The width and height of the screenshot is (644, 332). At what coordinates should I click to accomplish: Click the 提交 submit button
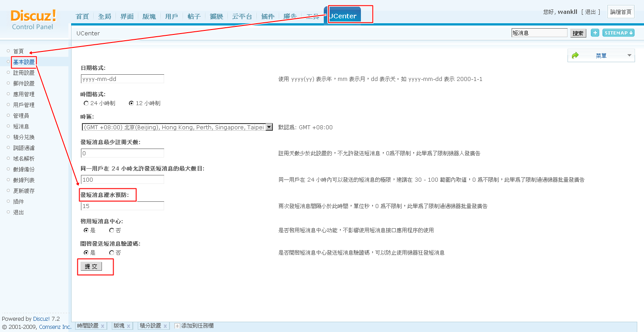tap(91, 266)
